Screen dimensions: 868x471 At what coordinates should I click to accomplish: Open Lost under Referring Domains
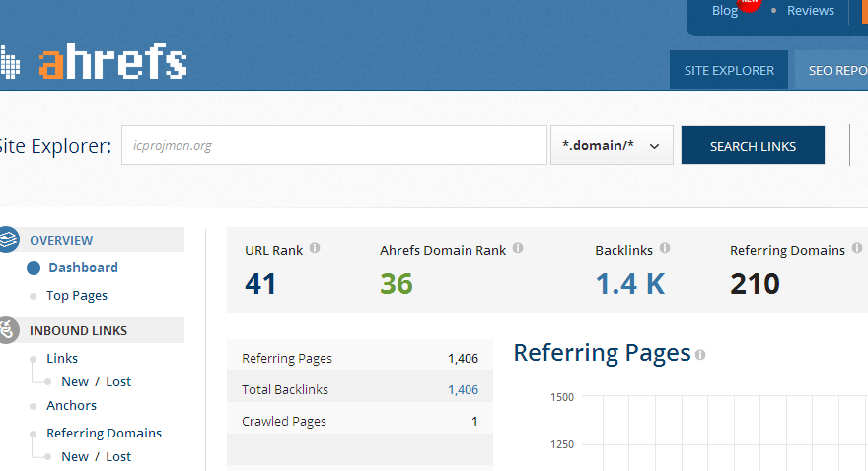118,456
